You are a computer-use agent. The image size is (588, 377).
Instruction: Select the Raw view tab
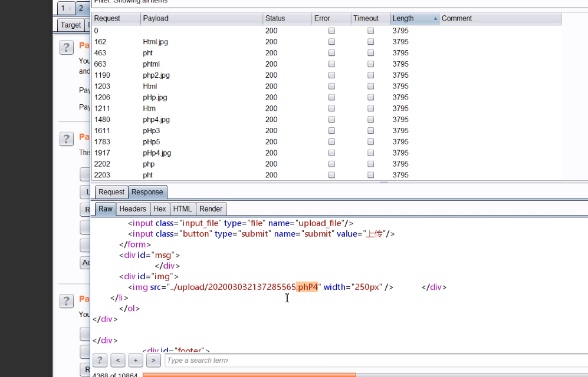coord(106,209)
